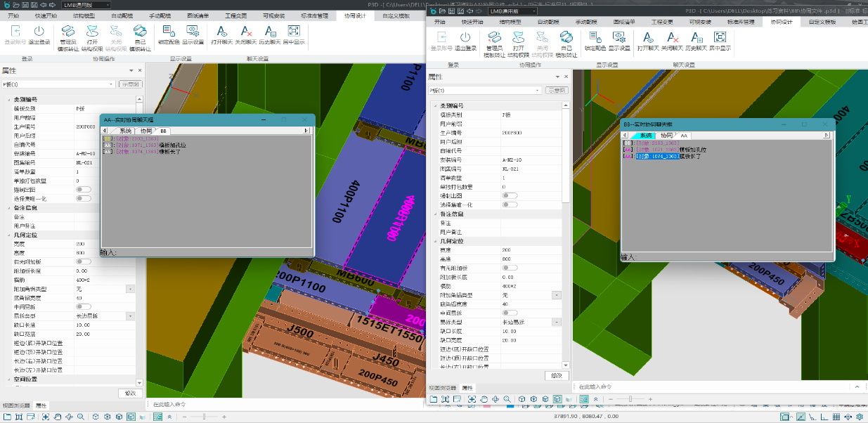Toggle 中间易拆 switch in right properties panel
The image size is (868, 423).
pyautogui.click(x=510, y=313)
